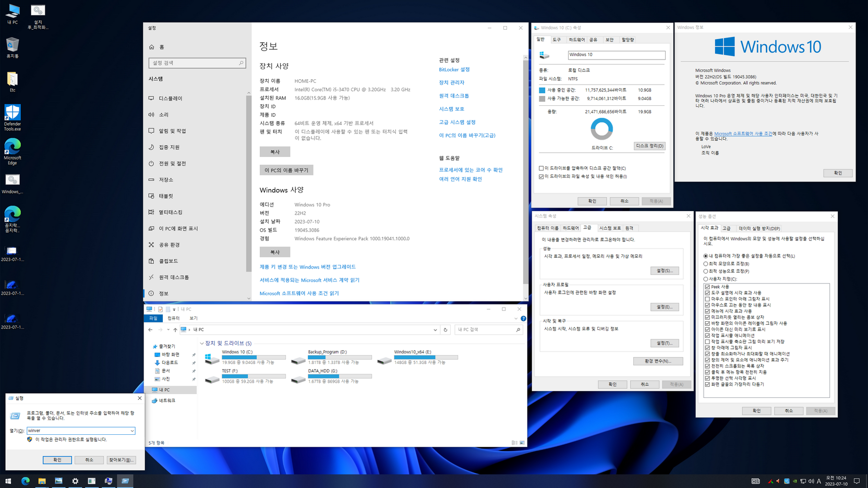Refresh the File Explorer address bar

click(x=445, y=330)
